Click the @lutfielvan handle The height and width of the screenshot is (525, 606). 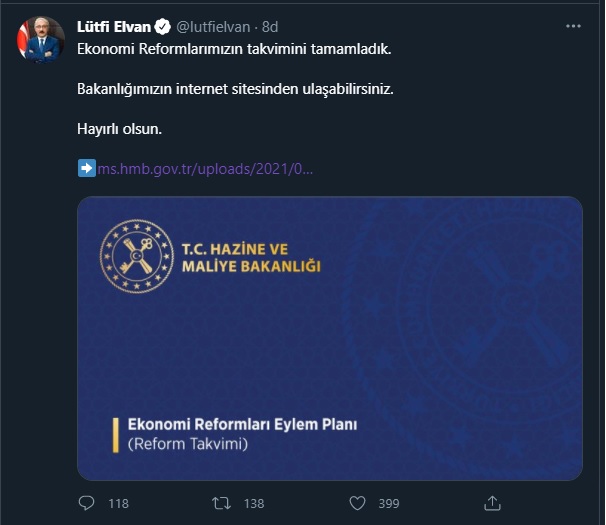212,27
